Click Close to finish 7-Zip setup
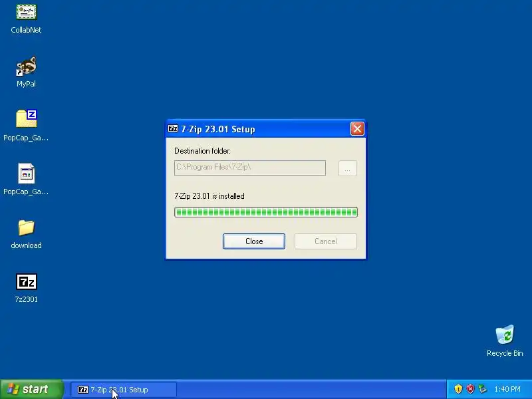532x399 pixels. pyautogui.click(x=254, y=241)
